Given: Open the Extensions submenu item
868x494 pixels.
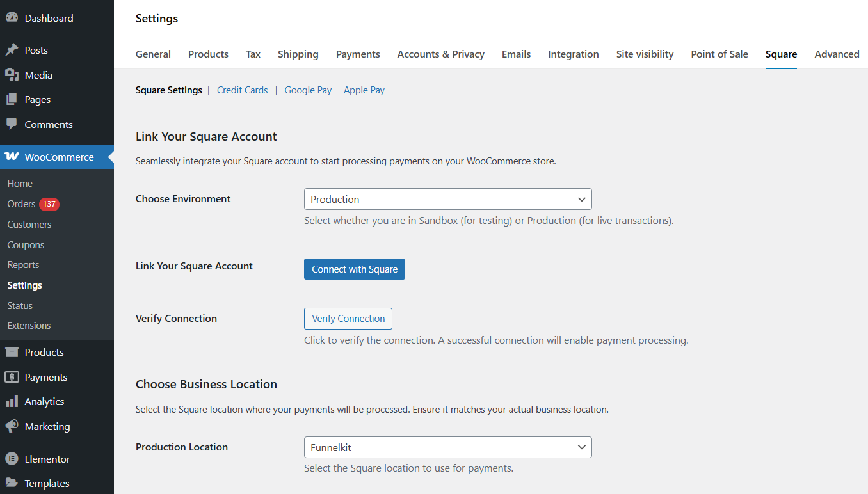Looking at the screenshot, I should pos(29,326).
